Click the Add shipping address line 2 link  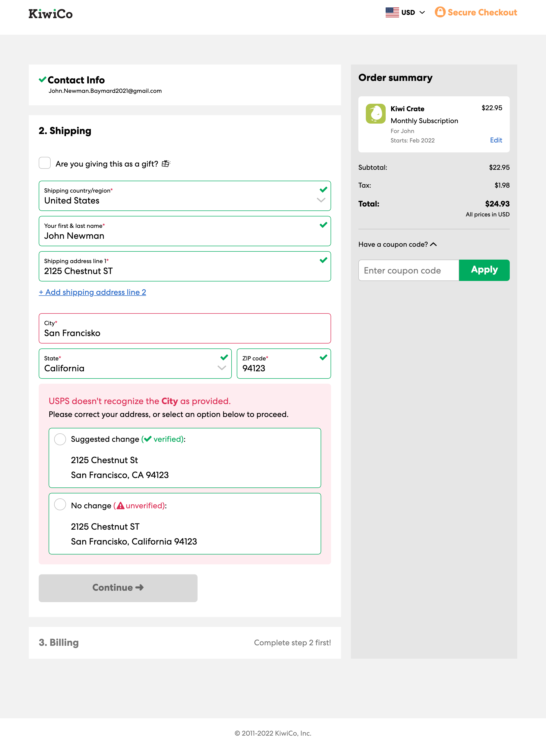tap(92, 292)
